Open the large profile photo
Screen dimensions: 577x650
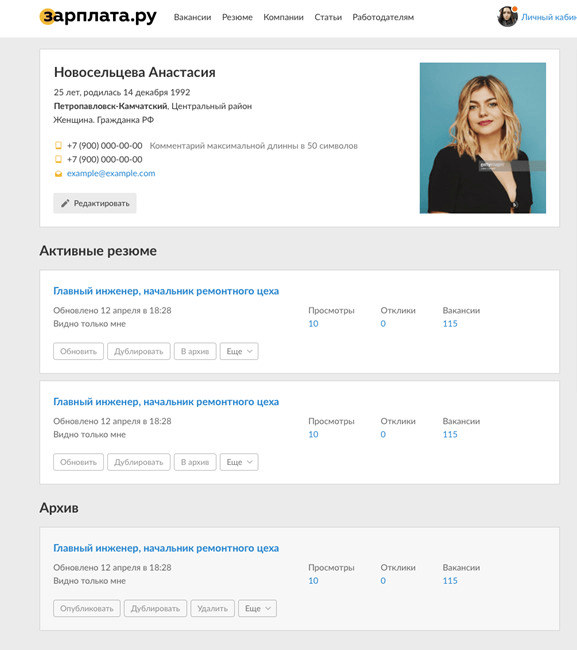pyautogui.click(x=482, y=138)
